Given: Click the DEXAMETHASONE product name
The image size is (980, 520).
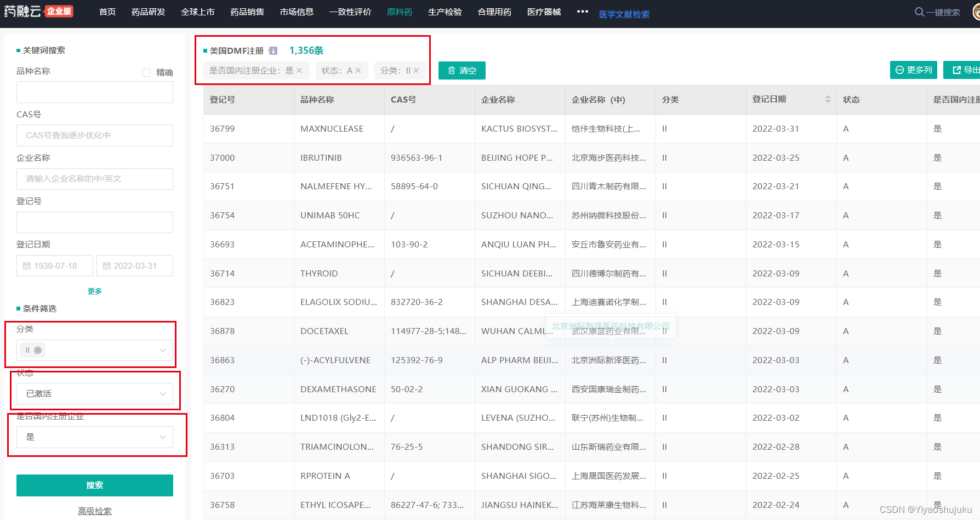Looking at the screenshot, I should point(338,389).
